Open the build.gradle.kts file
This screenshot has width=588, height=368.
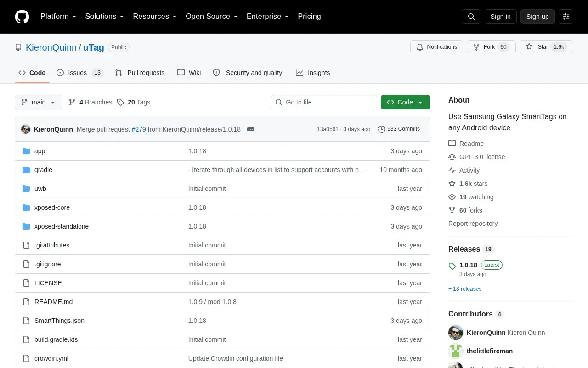(56, 339)
